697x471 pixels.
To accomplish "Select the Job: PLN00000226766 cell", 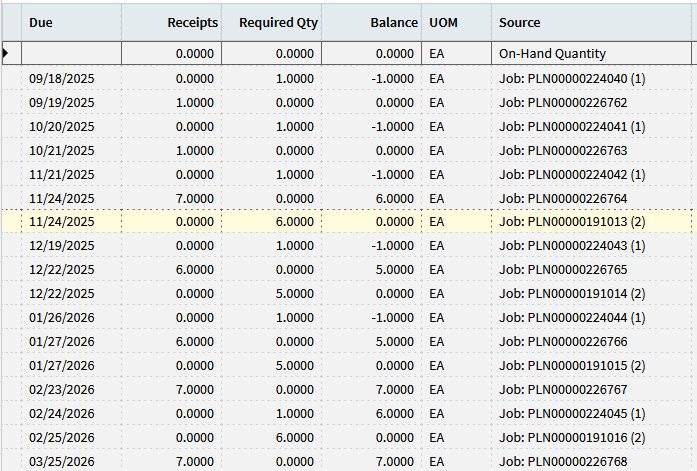I will (592, 342).
